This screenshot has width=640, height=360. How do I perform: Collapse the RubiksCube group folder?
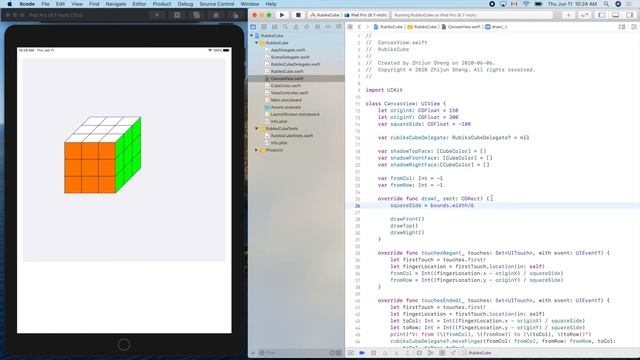(x=257, y=43)
